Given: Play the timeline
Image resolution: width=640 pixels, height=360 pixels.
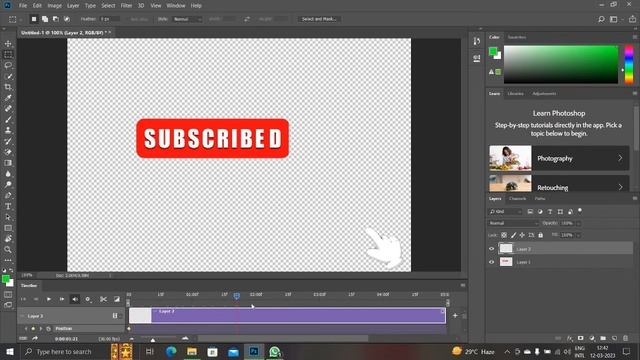Looking at the screenshot, I should tap(49, 299).
